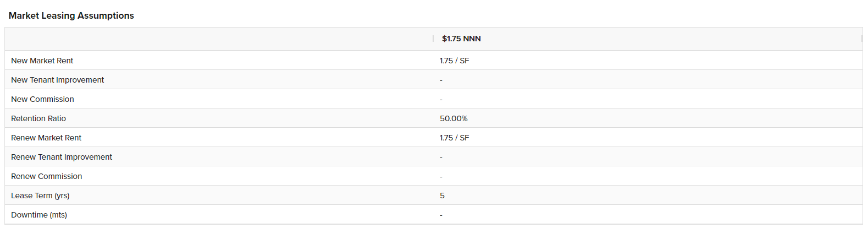Click the Retention Ratio row label

(38, 118)
